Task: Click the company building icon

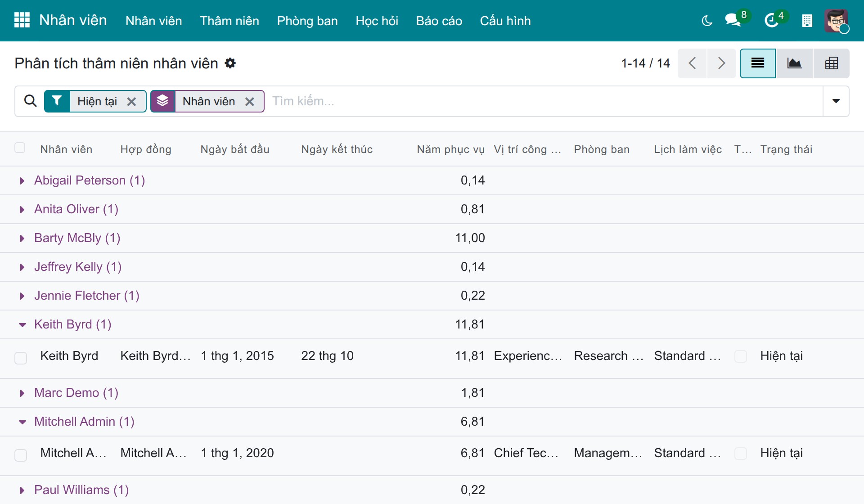Action: click(807, 21)
